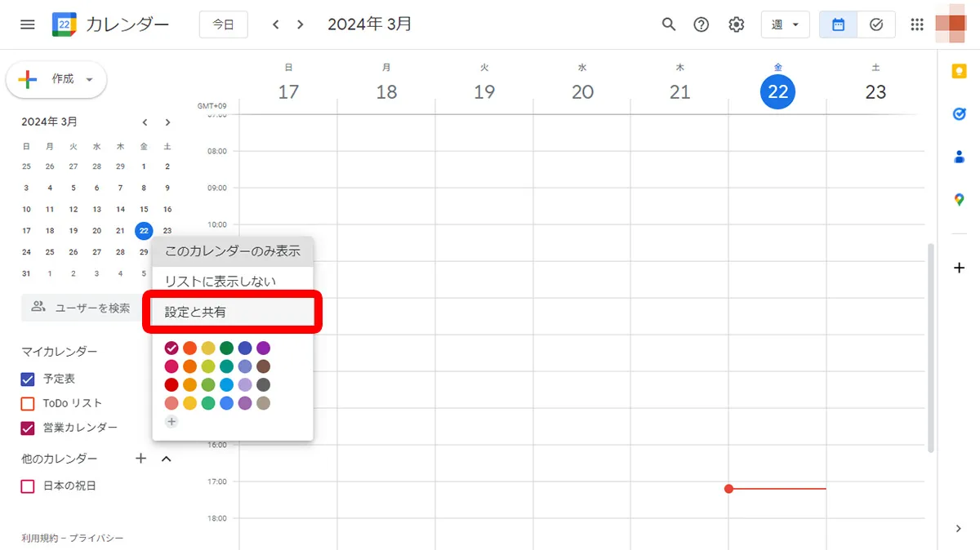
Task: Open the 週 view dropdown
Action: (x=785, y=24)
